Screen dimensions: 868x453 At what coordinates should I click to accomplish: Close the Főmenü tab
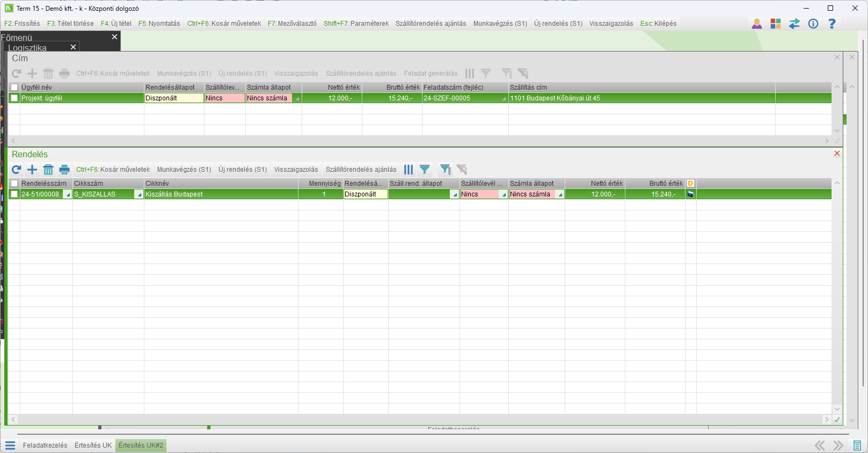click(x=114, y=37)
